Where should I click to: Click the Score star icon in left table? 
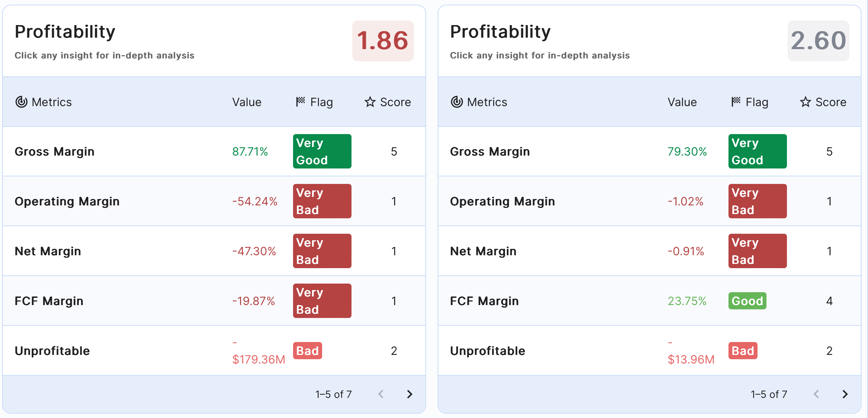point(370,102)
